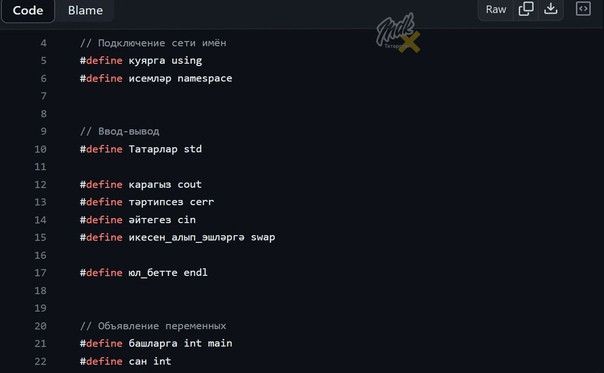The height and width of the screenshot is (373, 604).
Task: Click the 'namespace' token on line 6
Action: 205,79
